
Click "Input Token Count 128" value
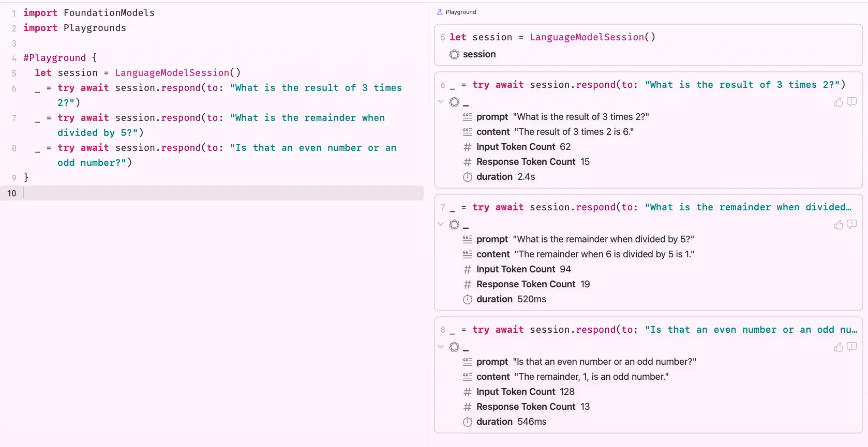pos(567,392)
